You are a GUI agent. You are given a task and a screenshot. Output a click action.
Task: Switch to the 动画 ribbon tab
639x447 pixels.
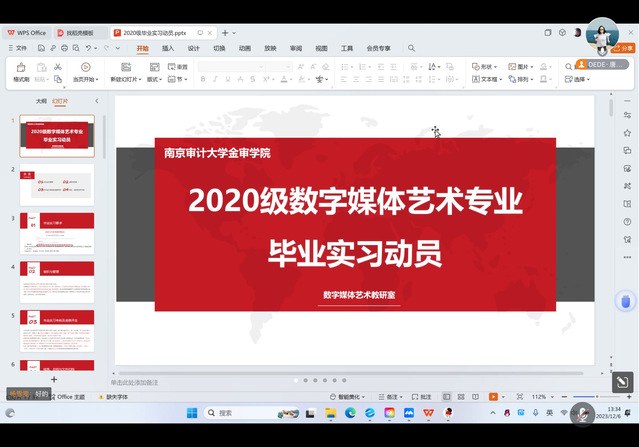(245, 48)
